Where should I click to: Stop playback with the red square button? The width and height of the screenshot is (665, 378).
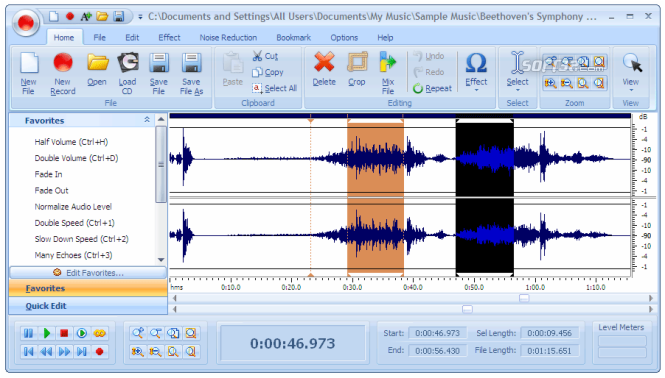[64, 333]
